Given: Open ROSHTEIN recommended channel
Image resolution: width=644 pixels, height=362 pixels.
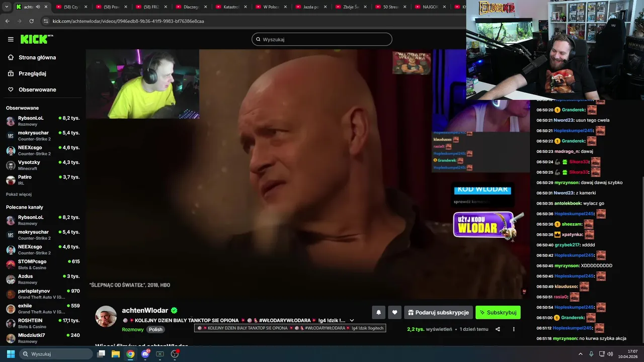Looking at the screenshot, I should pos(43,323).
